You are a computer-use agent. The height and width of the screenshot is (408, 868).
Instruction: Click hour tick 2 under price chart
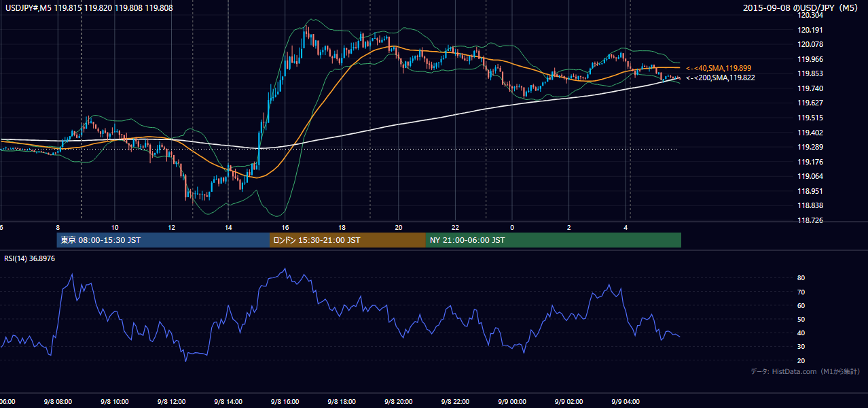568,227
